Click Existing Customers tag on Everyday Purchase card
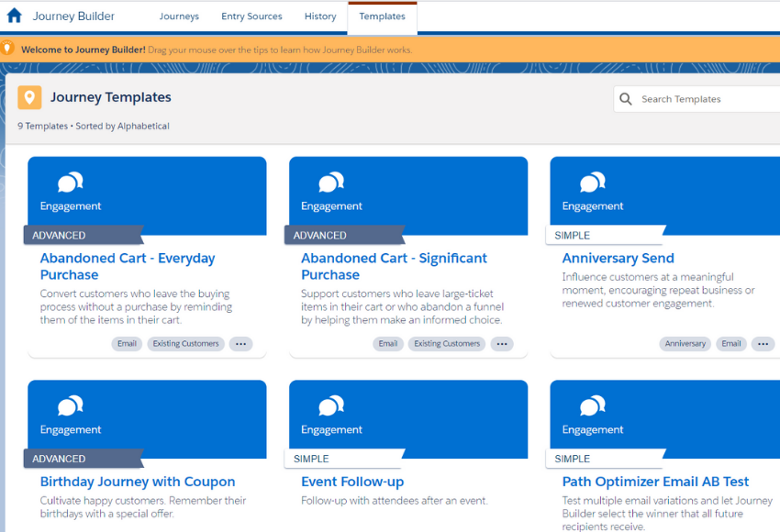Image resolution: width=780 pixels, height=532 pixels. tap(185, 344)
